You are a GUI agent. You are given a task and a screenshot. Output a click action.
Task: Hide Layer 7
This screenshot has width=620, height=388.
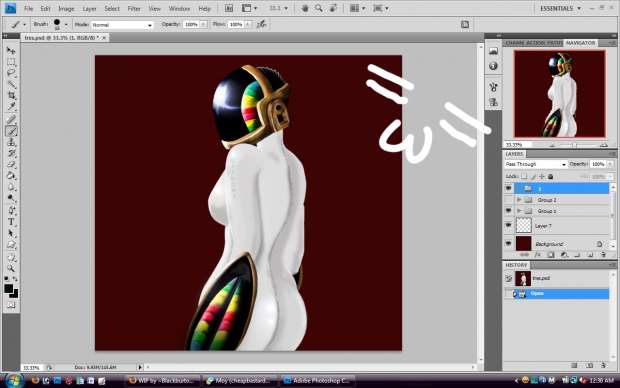pyautogui.click(x=508, y=225)
